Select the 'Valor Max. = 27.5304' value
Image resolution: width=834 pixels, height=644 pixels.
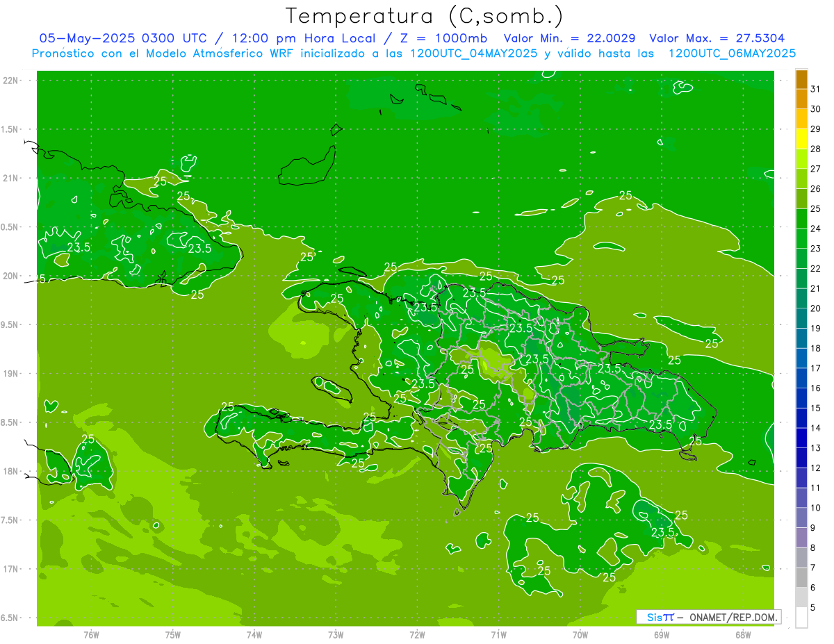click(717, 38)
